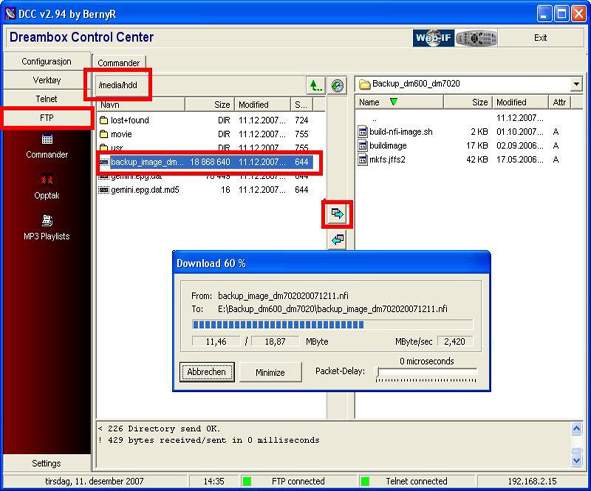Screen dimensions: 591x491
Task: Click the /media/hdd path field
Action: [x=200, y=85]
